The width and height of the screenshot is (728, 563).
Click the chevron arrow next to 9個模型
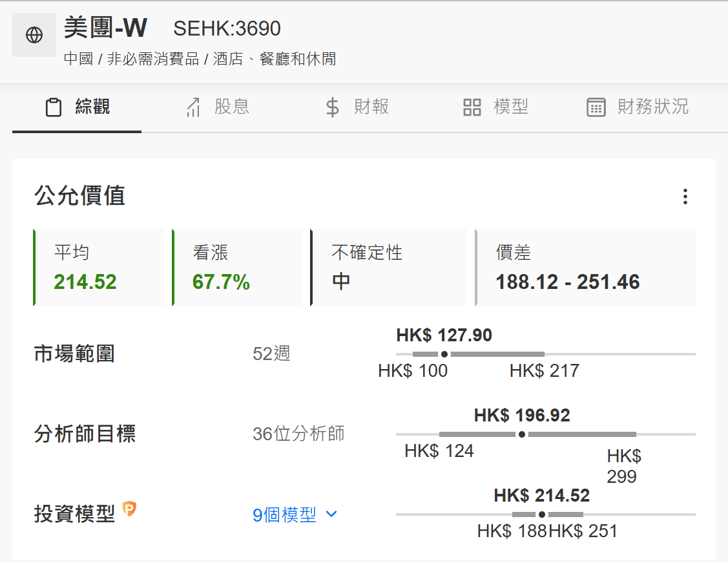point(331,514)
